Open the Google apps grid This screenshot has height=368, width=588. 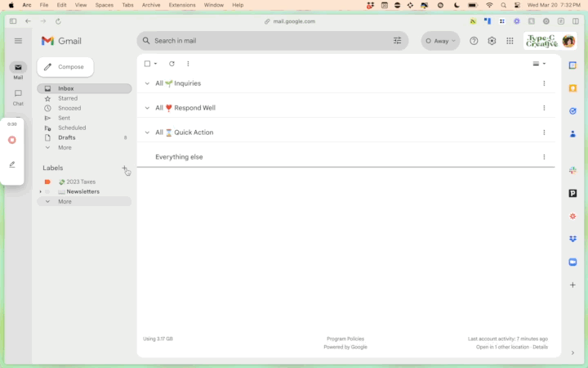pyautogui.click(x=510, y=41)
